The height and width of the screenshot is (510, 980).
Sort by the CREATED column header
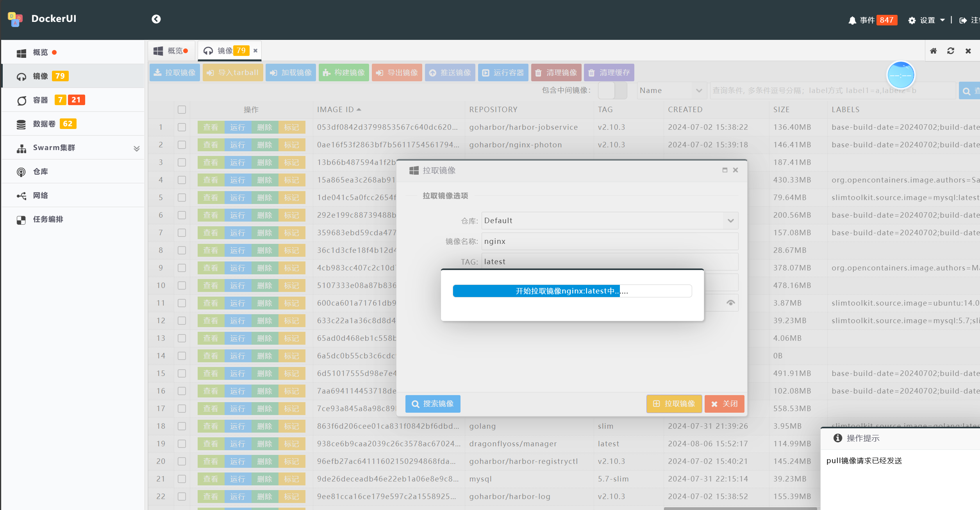685,110
